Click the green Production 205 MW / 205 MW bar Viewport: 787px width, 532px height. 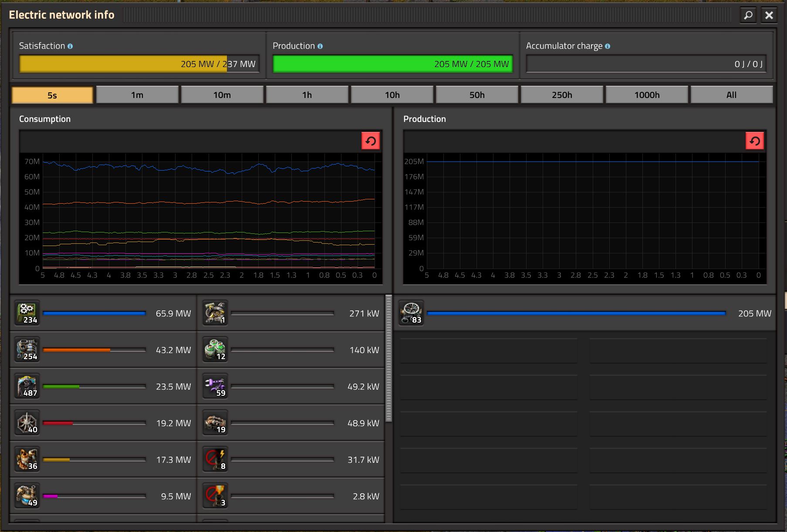click(x=393, y=64)
